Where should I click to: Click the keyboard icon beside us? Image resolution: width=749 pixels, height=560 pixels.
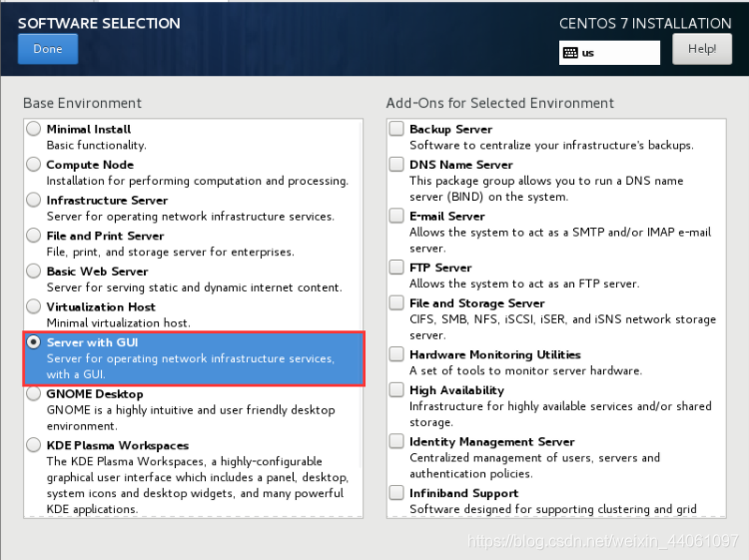click(570, 53)
